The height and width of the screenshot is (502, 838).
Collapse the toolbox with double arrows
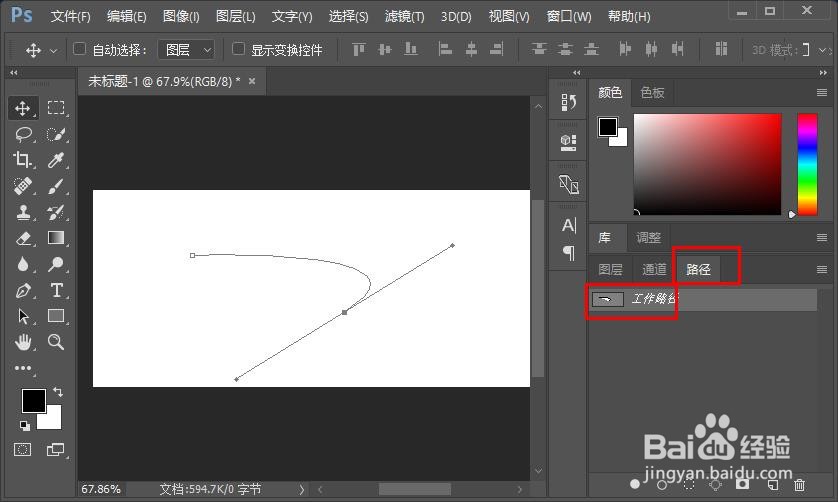point(14,72)
